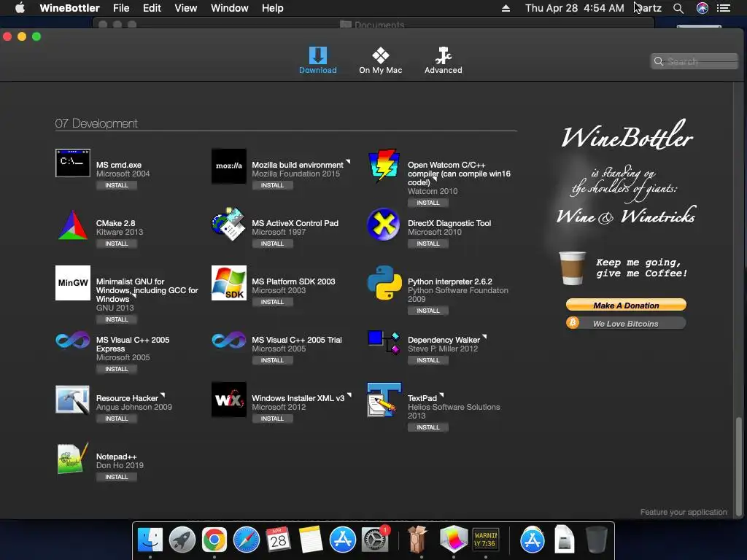Click the MS cmd.exe terminal icon
This screenshot has height=560, width=747.
(x=73, y=163)
